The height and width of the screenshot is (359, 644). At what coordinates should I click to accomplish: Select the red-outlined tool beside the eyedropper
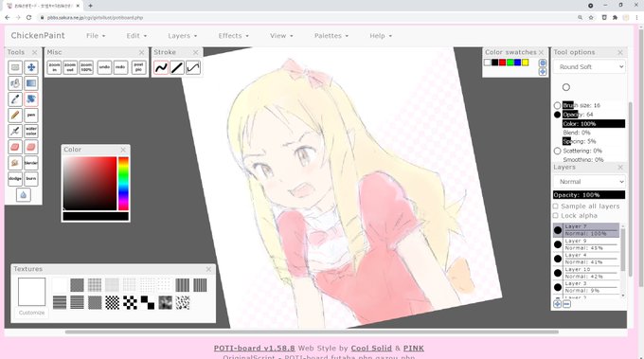tap(31, 99)
